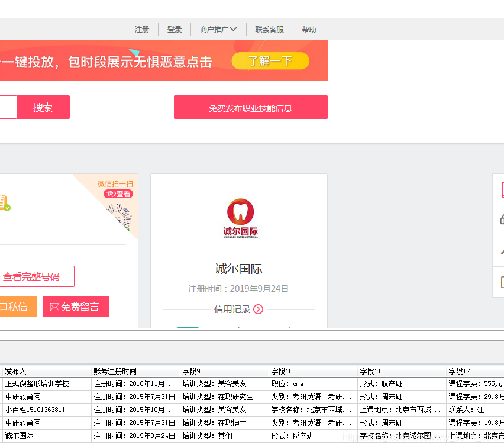The image size is (504, 448).
Task: Reveal the number with 查看完整号码
Action: pos(31,276)
